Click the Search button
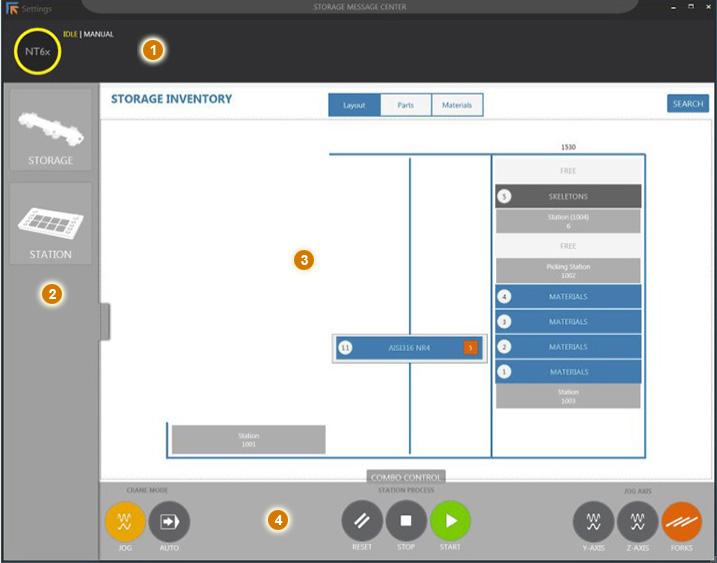This screenshot has width=717, height=563. (x=687, y=103)
